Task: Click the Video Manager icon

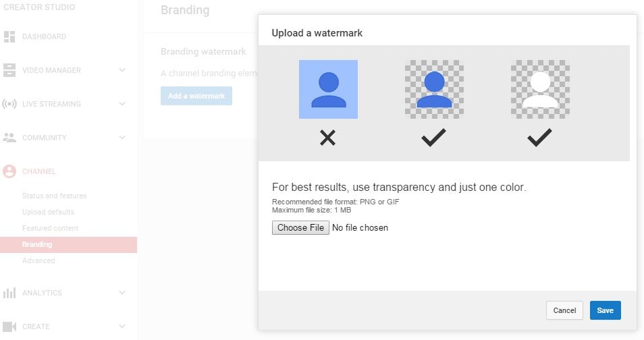Action: tap(9, 70)
